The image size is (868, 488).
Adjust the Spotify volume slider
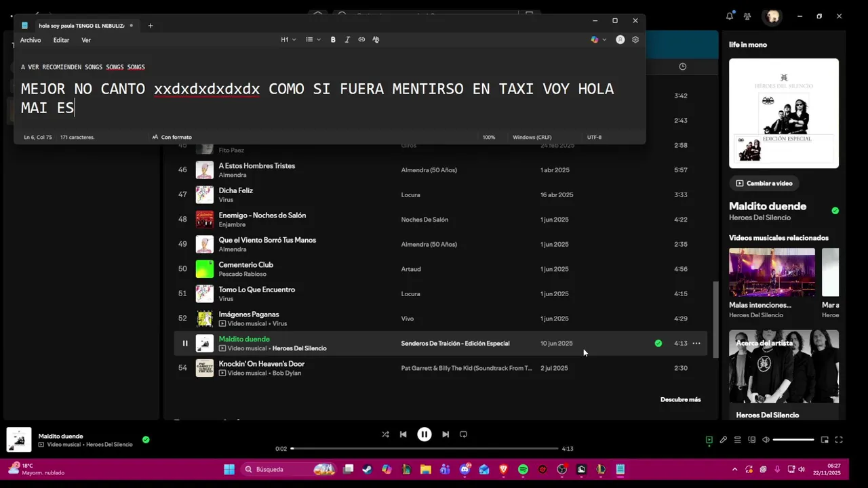[793, 440]
